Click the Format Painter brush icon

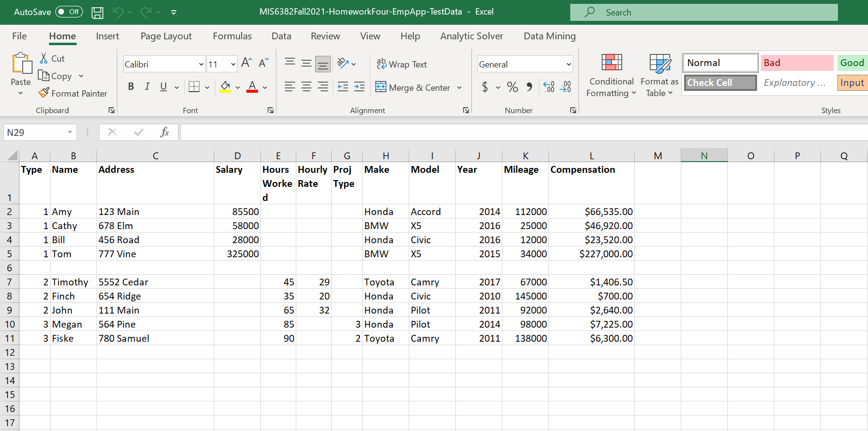point(44,92)
